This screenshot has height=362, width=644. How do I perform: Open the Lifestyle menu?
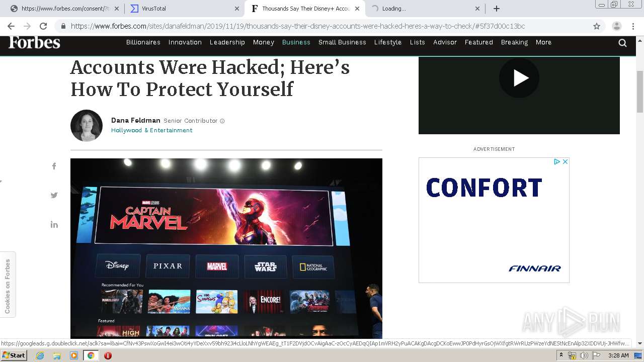pyautogui.click(x=388, y=42)
